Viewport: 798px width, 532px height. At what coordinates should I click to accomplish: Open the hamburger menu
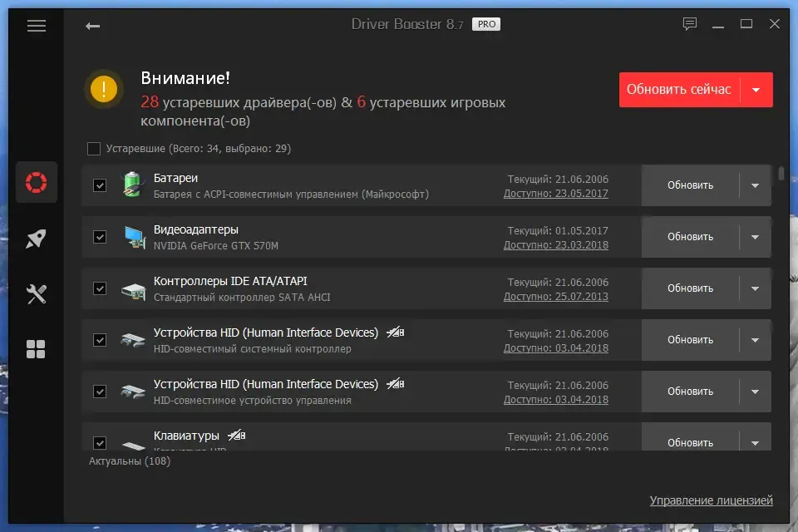(36, 26)
